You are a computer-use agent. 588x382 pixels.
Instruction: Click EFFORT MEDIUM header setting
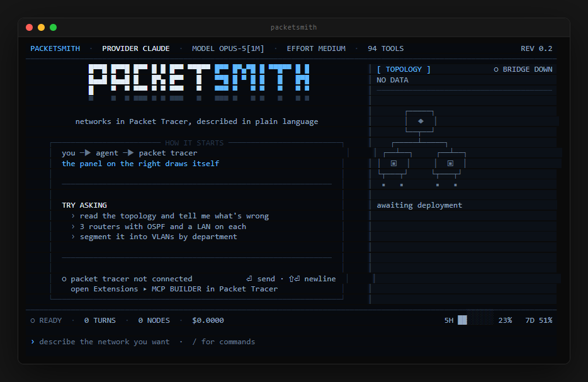(316, 48)
